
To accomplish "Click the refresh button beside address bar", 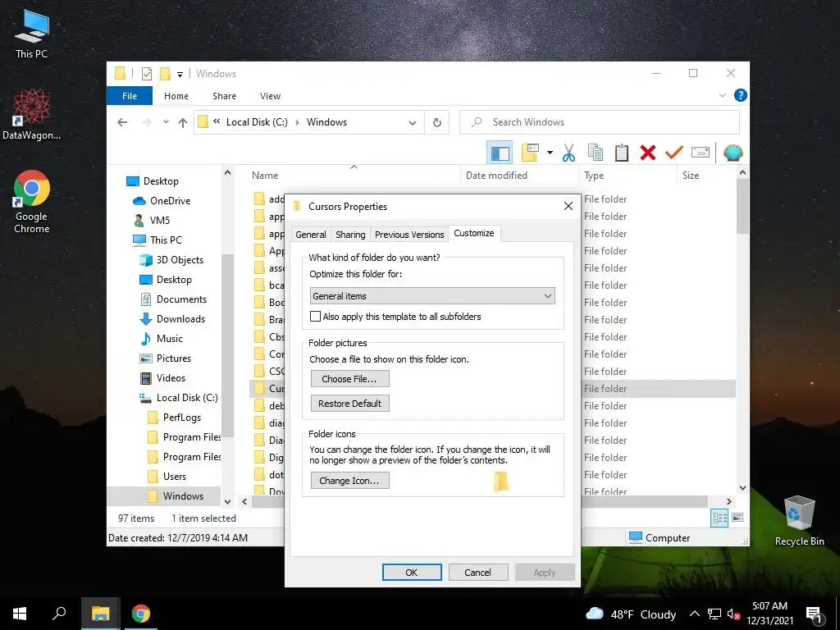I will click(437, 122).
